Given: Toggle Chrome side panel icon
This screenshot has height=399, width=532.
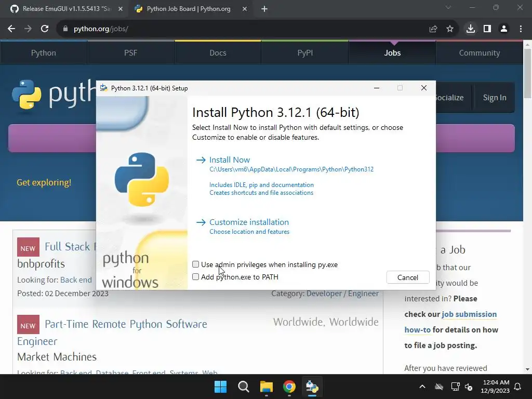Looking at the screenshot, I should click(x=487, y=29).
